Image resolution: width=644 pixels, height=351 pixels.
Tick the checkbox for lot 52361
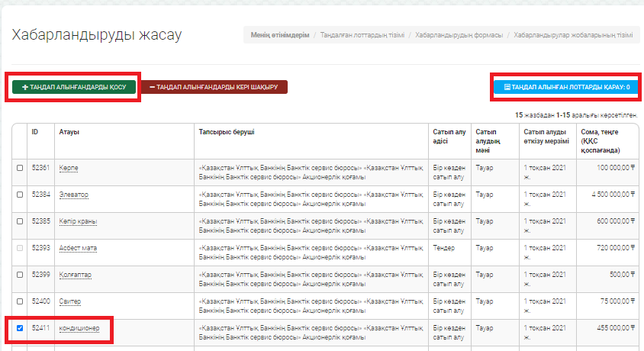tap(20, 168)
